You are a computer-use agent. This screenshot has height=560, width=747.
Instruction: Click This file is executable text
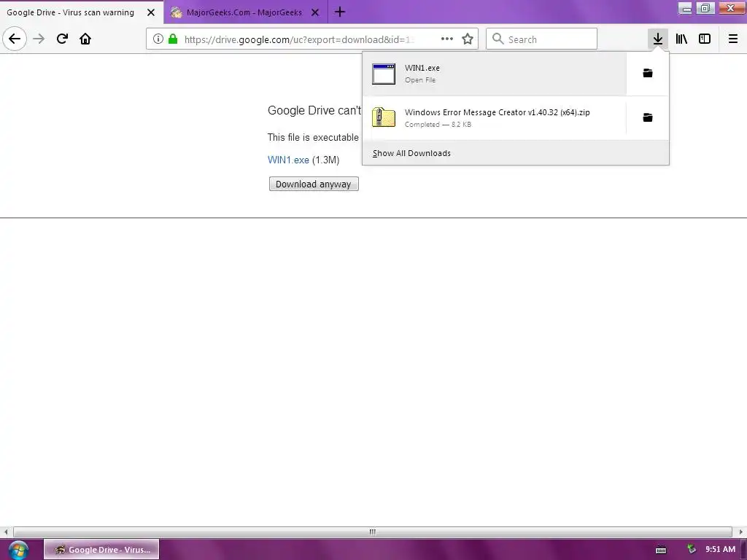pos(313,138)
